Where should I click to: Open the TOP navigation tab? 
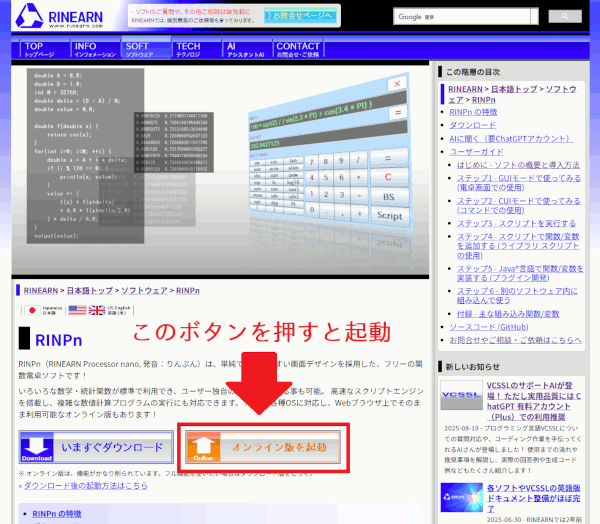pyautogui.click(x=40, y=50)
